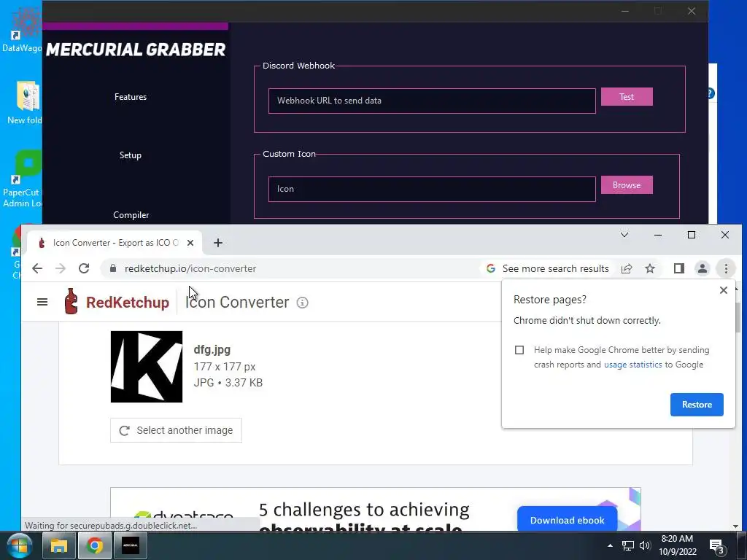The image size is (747, 560).
Task: Click the RedKetchup bottle logo
Action: [x=71, y=301]
